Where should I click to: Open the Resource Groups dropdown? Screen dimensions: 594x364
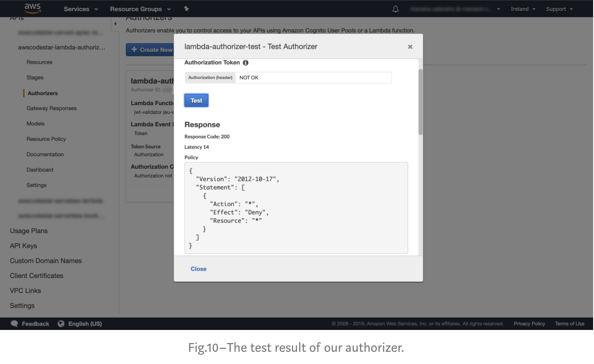(140, 9)
